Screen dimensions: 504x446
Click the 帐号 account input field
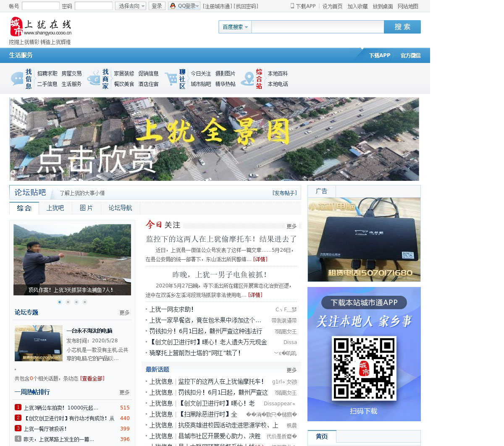(40, 6)
